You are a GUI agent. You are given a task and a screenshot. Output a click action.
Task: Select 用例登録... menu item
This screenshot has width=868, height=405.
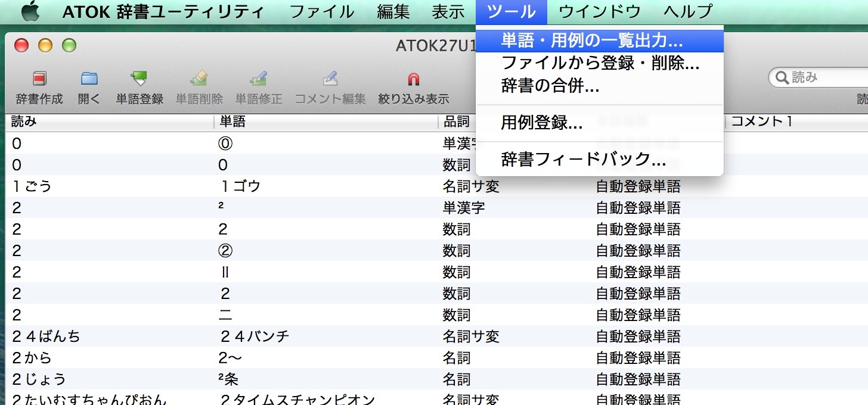click(x=600, y=123)
